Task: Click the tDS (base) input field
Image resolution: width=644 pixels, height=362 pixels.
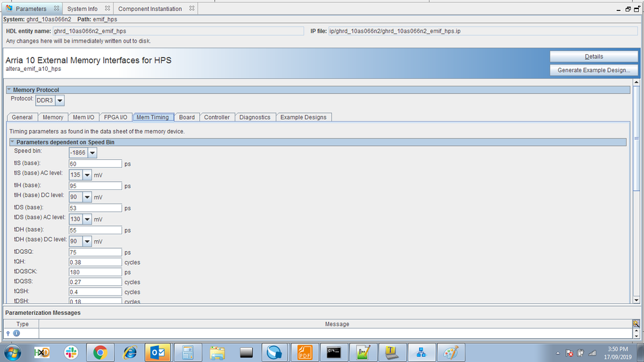Action: click(x=95, y=208)
